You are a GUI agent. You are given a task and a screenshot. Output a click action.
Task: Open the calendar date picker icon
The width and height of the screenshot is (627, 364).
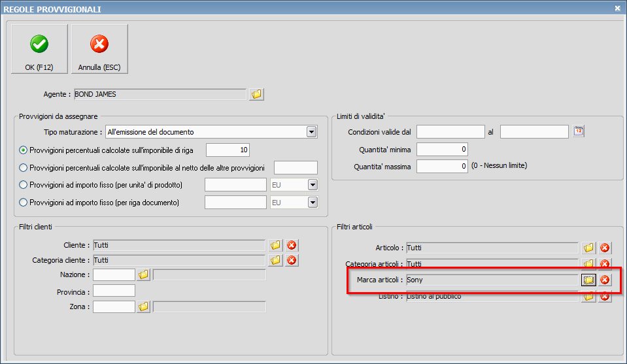pyautogui.click(x=578, y=131)
